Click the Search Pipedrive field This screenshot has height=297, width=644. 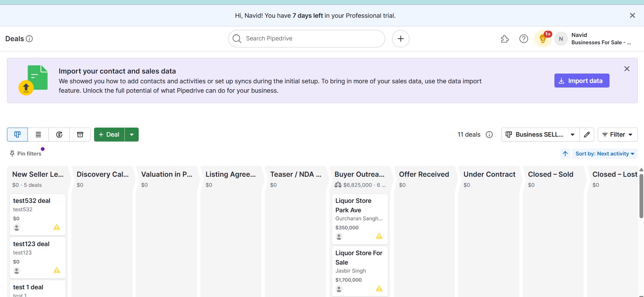coord(307,39)
